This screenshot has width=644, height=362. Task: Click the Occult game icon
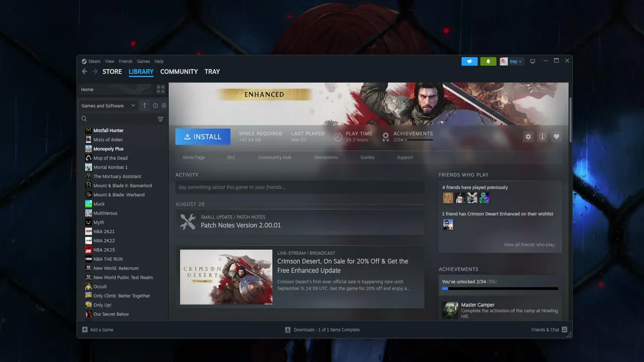[x=89, y=287]
